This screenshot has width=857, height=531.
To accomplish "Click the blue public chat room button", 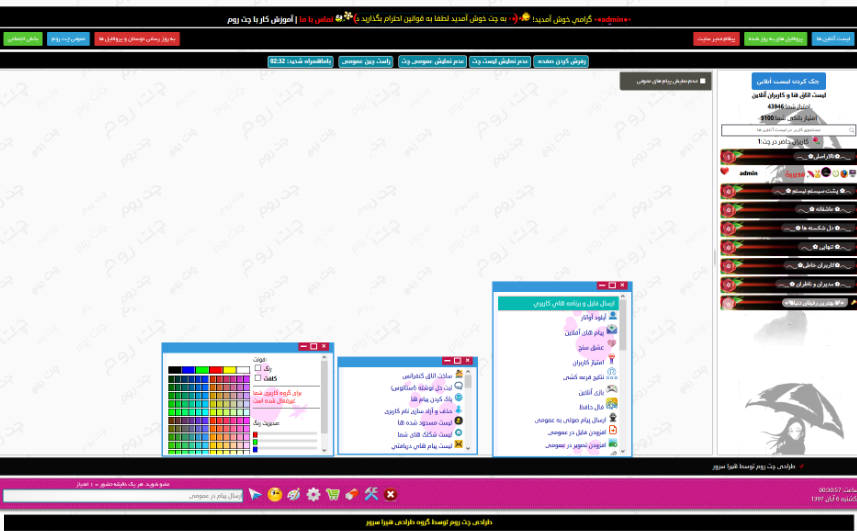I will (x=68, y=39).
